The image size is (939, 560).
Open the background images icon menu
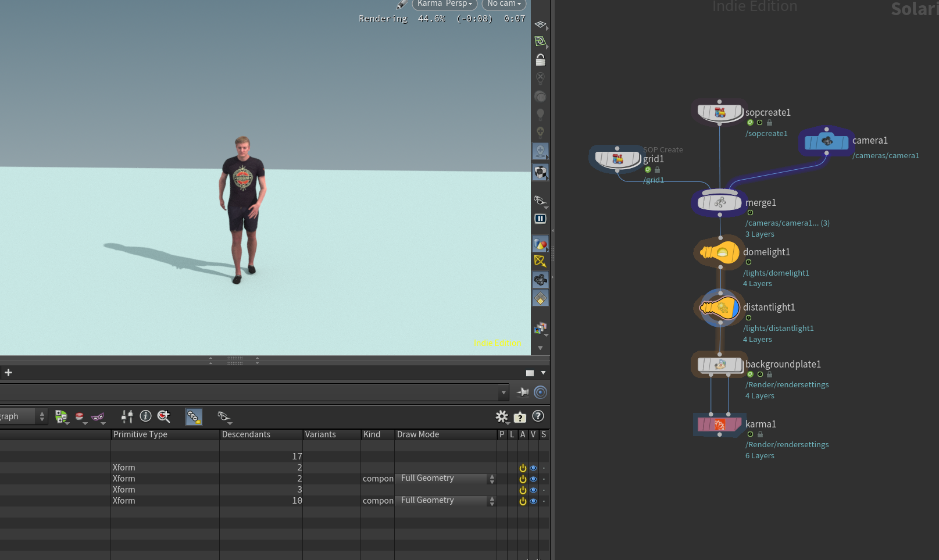coord(540,328)
